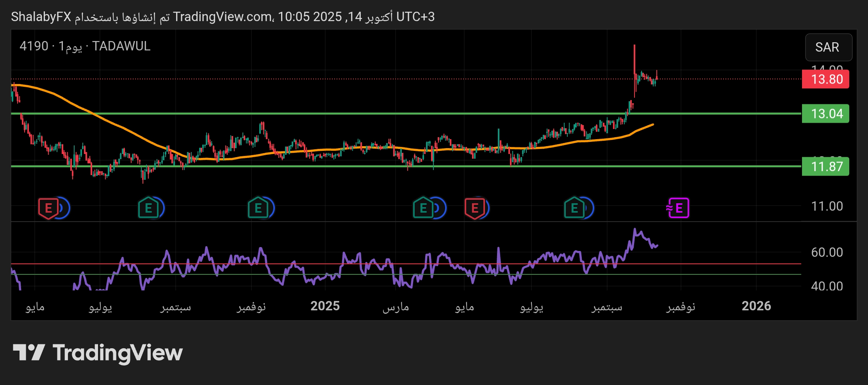868x385 pixels.
Task: Open the green earnings marker before September 2024
Action: (148, 208)
